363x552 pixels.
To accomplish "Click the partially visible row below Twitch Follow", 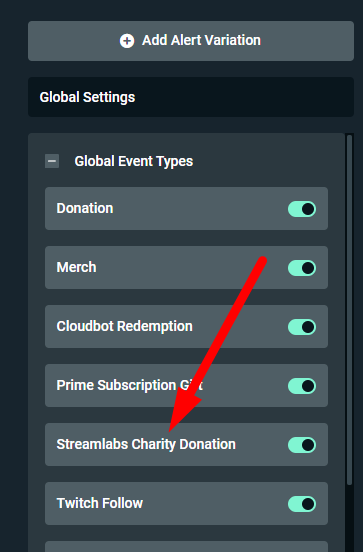I will 186,547.
